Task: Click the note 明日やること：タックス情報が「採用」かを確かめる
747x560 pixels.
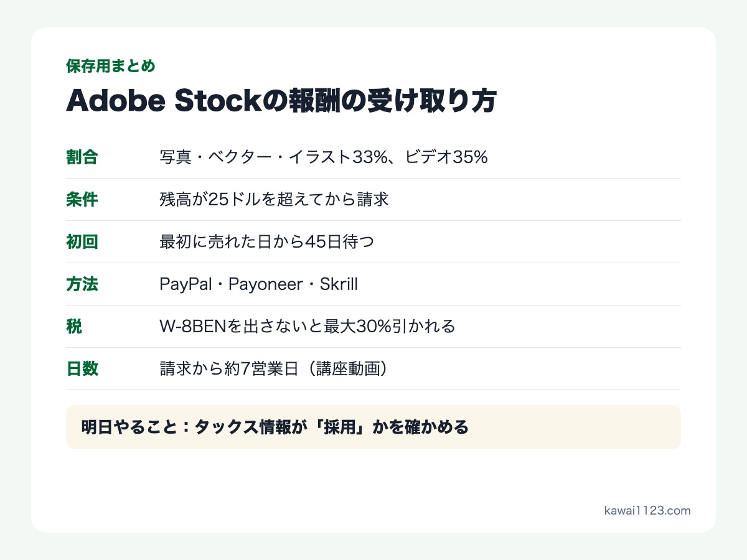Action: [x=374, y=427]
